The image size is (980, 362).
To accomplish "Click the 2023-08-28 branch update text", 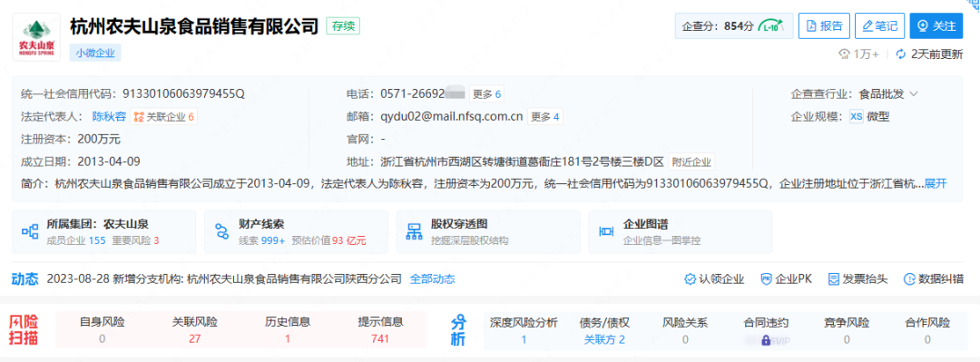I will (224, 279).
